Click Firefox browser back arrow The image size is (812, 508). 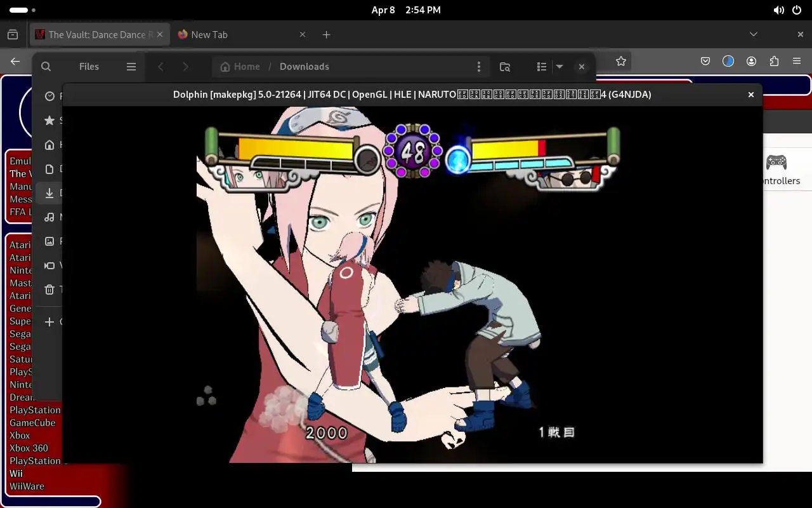[x=15, y=61]
